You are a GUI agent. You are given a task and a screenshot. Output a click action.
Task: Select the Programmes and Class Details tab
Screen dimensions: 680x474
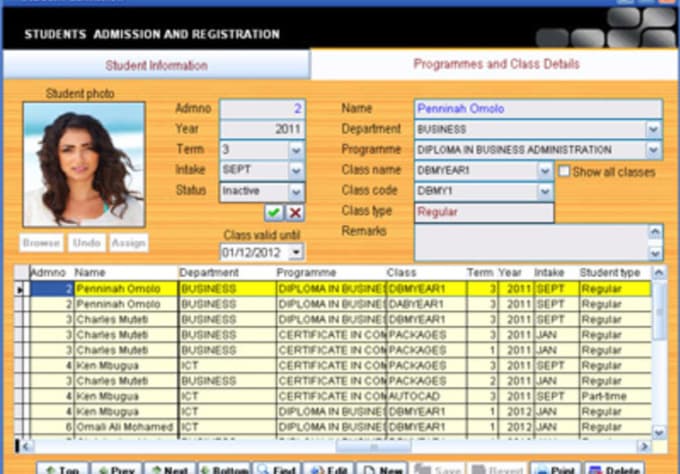coord(496,64)
